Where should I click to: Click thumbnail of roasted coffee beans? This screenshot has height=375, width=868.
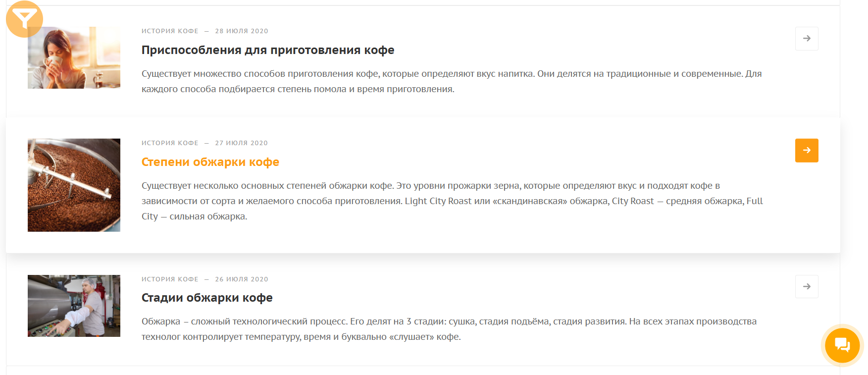point(74,185)
